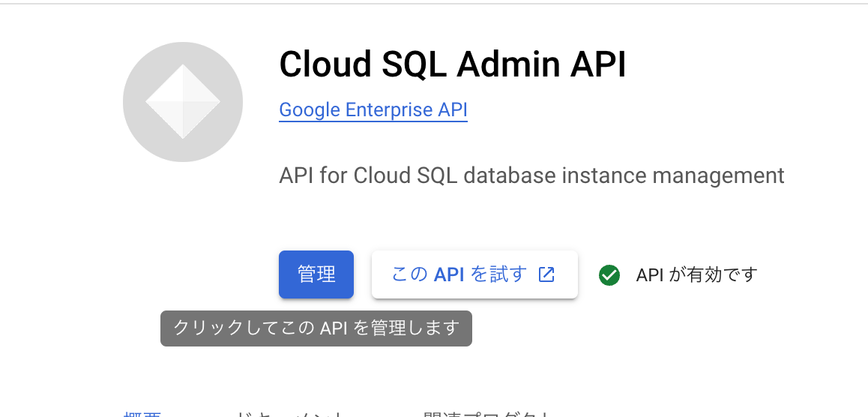The height and width of the screenshot is (417, 868).
Task: Click the API for Cloud SQL description text
Action: coord(531,176)
